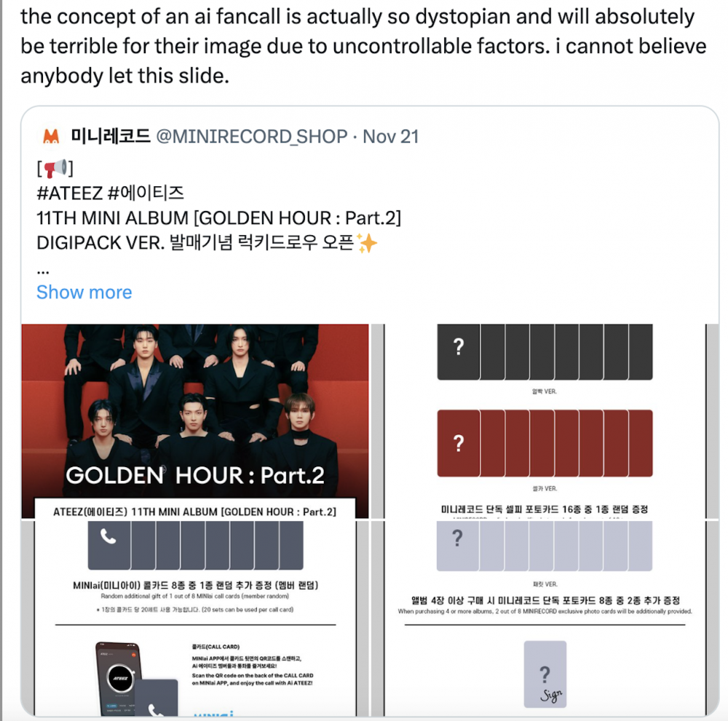The image size is (728, 721).
Task: Open the GOLDEN HOUR Part.2 group photo
Action: pos(195,421)
